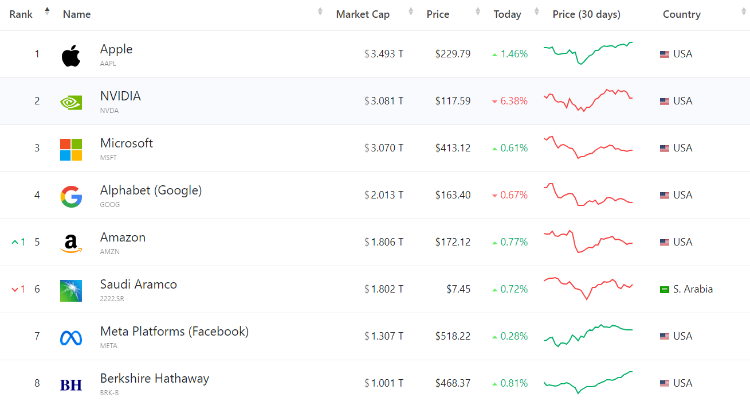Click Apple's 30-day price sparkline
Viewport: 750px width, 405px height.
coord(588,53)
